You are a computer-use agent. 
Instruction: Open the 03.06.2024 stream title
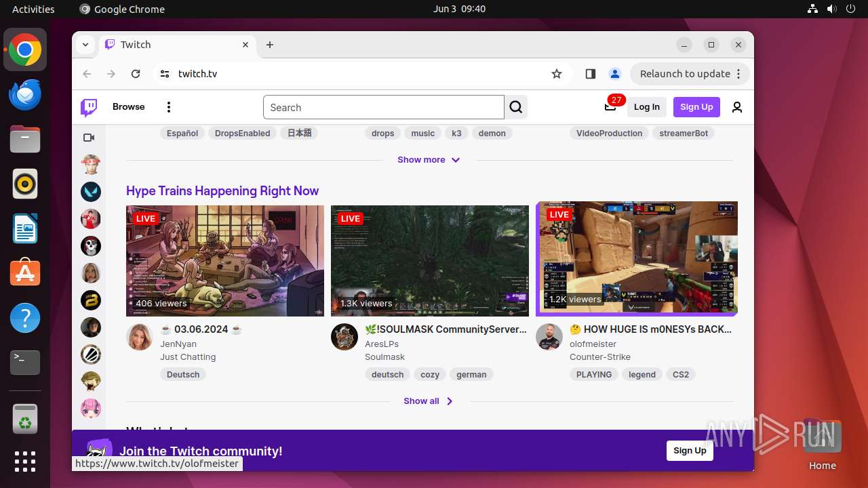pyautogui.click(x=201, y=329)
